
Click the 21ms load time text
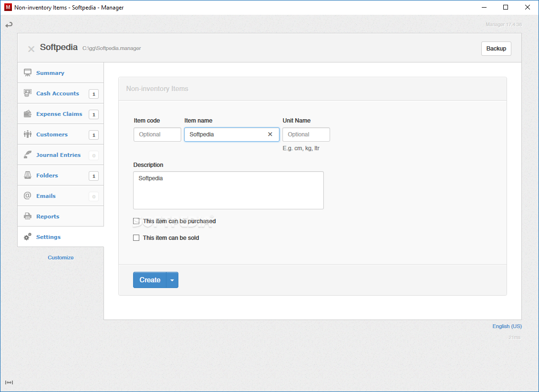(515, 337)
